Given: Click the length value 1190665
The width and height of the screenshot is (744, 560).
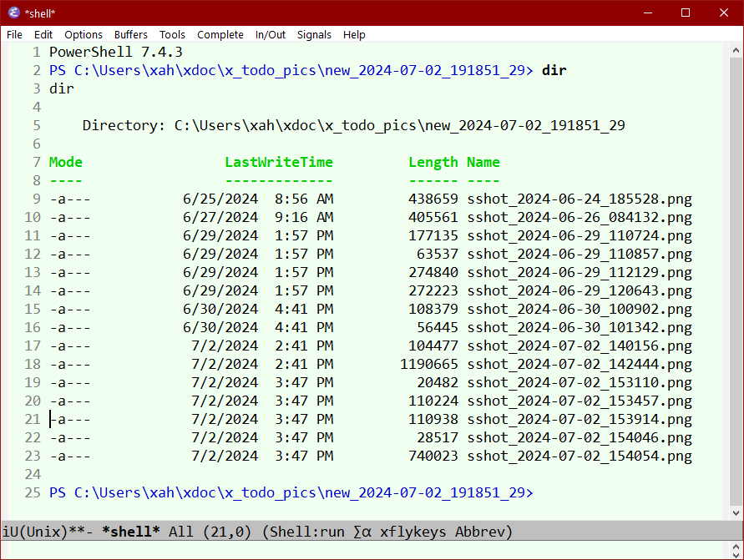Looking at the screenshot, I should coord(429,364).
